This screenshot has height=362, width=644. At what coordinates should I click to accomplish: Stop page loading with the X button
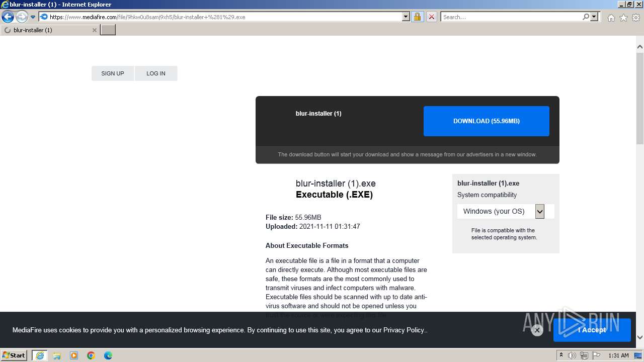(x=431, y=17)
